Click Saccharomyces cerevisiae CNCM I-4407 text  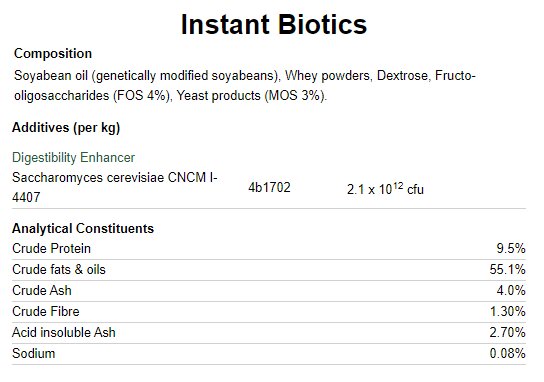pyautogui.click(x=114, y=187)
